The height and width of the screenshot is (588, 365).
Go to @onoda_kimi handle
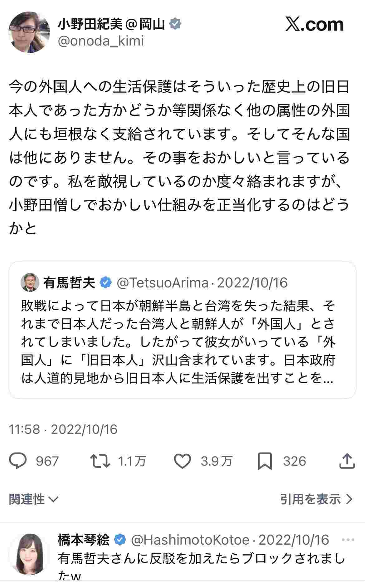point(101,41)
